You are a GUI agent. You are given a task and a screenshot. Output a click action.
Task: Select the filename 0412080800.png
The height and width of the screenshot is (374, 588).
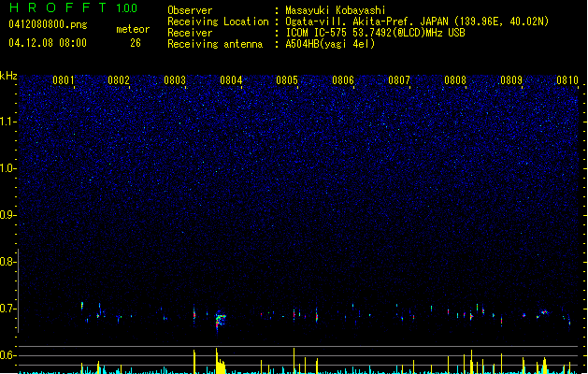(48, 24)
